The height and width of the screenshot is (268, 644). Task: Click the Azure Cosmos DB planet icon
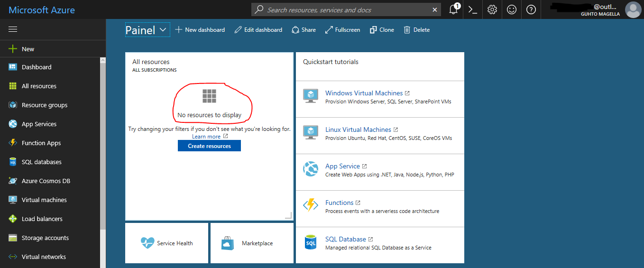[x=13, y=181]
